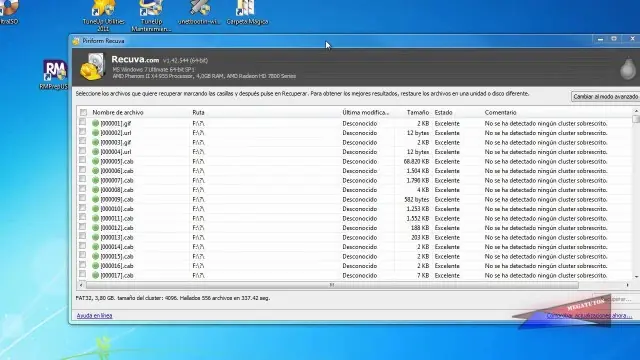Toggle the select-all checkbox in the header row
The width and height of the screenshot is (640, 360).
(x=83, y=112)
